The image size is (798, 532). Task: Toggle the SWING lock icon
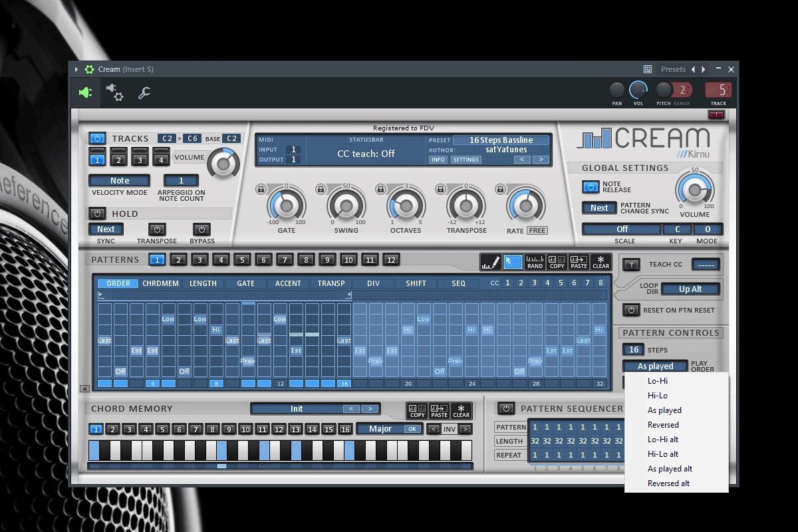coord(321,190)
